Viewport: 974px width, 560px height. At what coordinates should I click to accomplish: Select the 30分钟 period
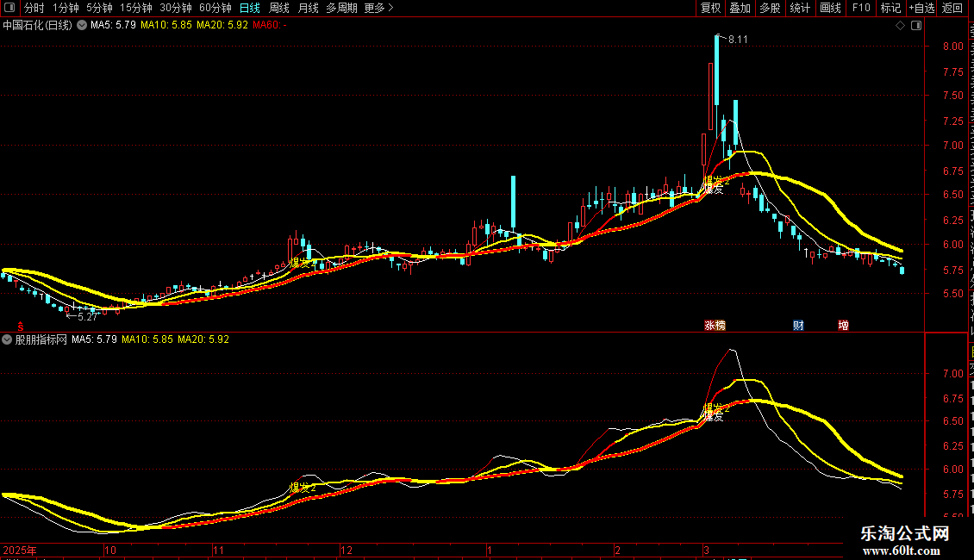tap(176, 8)
